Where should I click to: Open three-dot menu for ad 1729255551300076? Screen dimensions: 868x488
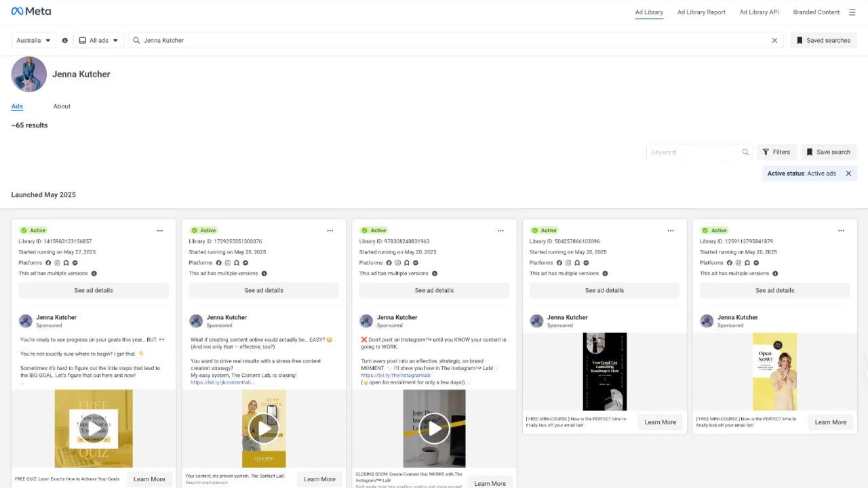point(330,230)
